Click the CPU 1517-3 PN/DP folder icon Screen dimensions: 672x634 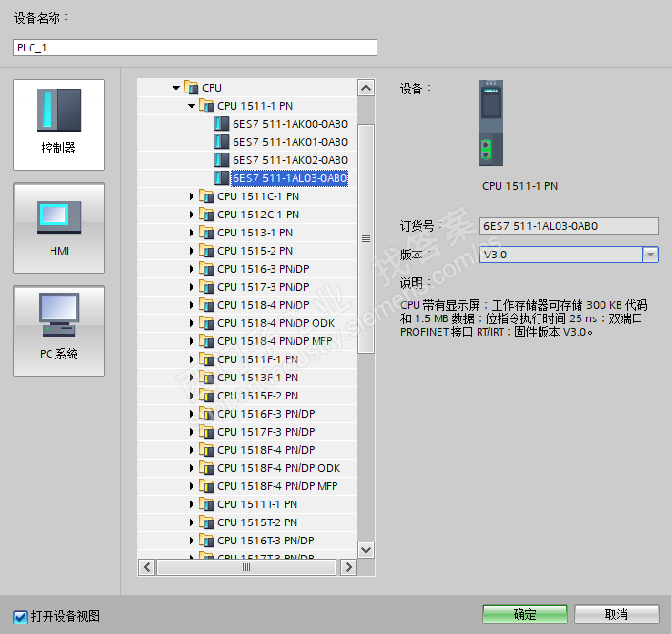[207, 287]
